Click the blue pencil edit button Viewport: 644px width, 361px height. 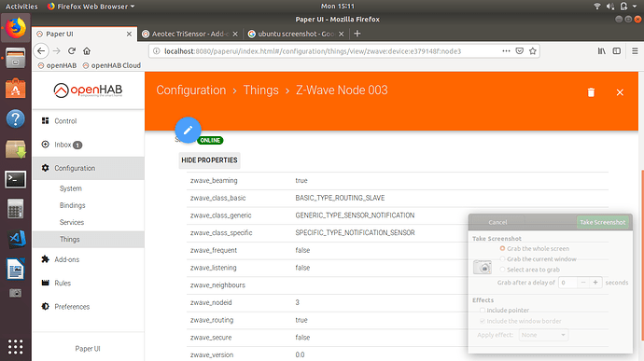click(188, 131)
